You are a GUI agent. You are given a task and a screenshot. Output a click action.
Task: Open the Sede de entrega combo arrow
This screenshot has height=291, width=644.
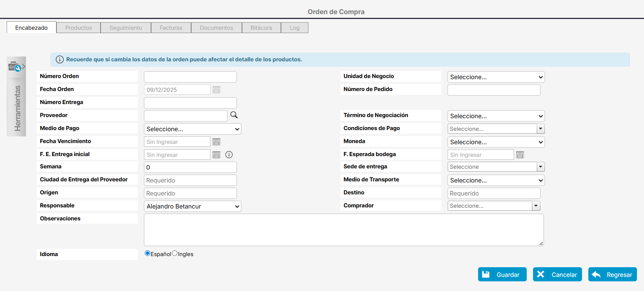point(540,167)
